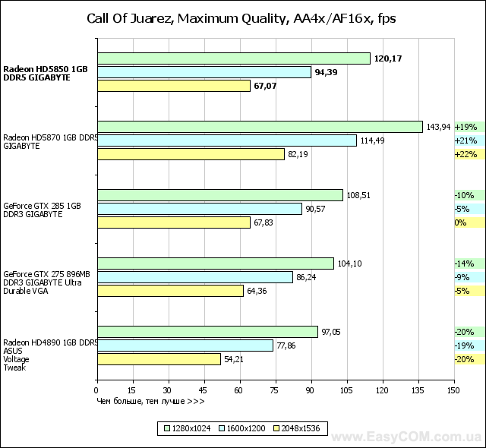Screen dimensions: 486x448
Task: Click the value label 67,83
Action: [264, 222]
